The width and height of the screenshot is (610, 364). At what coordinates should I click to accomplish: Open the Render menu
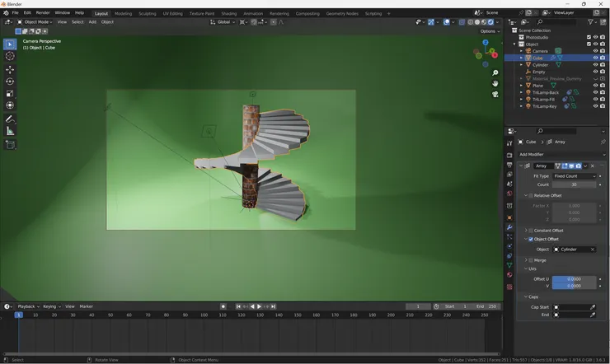click(x=43, y=13)
